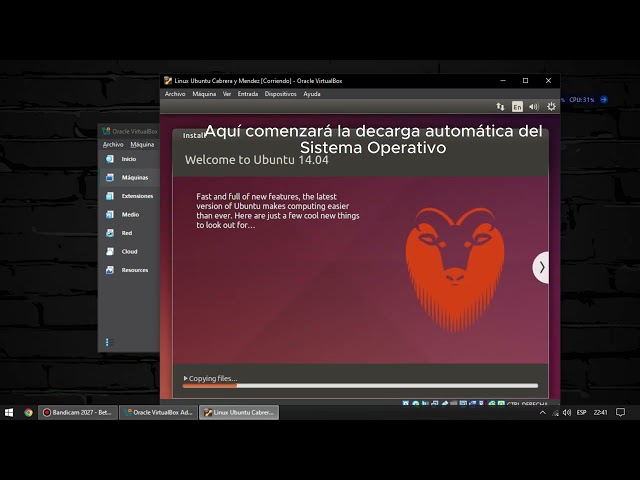
Task: Switch to Bandicam taskbar button
Action: coord(78,413)
